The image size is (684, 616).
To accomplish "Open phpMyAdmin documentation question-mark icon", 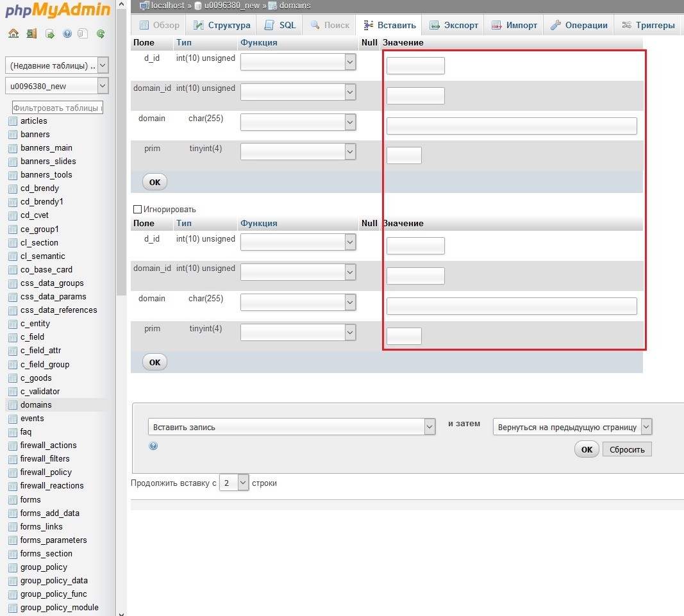I will pos(67,34).
